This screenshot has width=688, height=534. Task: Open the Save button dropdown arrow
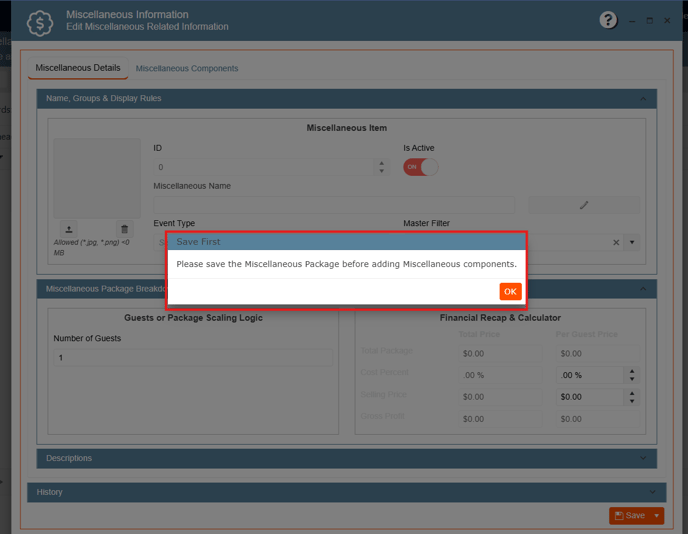click(657, 516)
